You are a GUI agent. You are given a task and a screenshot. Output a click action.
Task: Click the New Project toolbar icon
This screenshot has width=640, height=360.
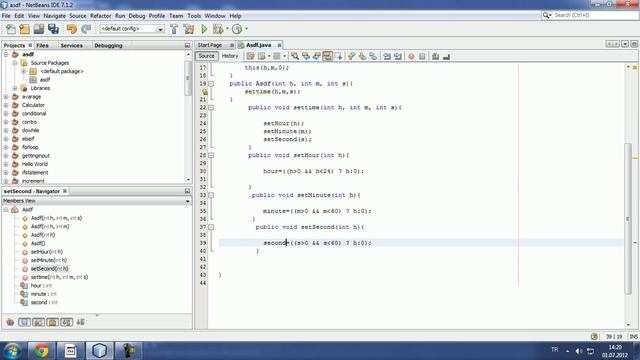coord(24,29)
